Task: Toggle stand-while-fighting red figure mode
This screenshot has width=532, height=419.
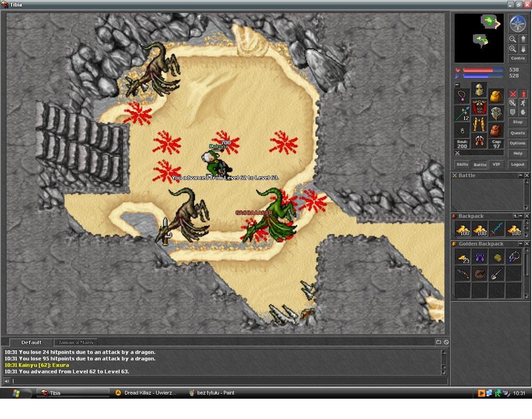Action: pyautogui.click(x=523, y=94)
